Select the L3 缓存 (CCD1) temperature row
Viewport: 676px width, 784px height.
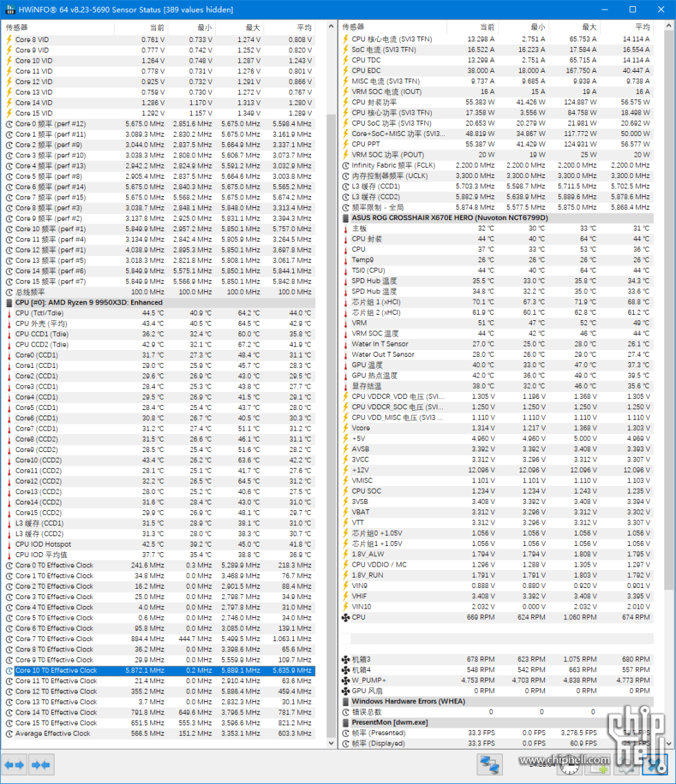point(159,523)
